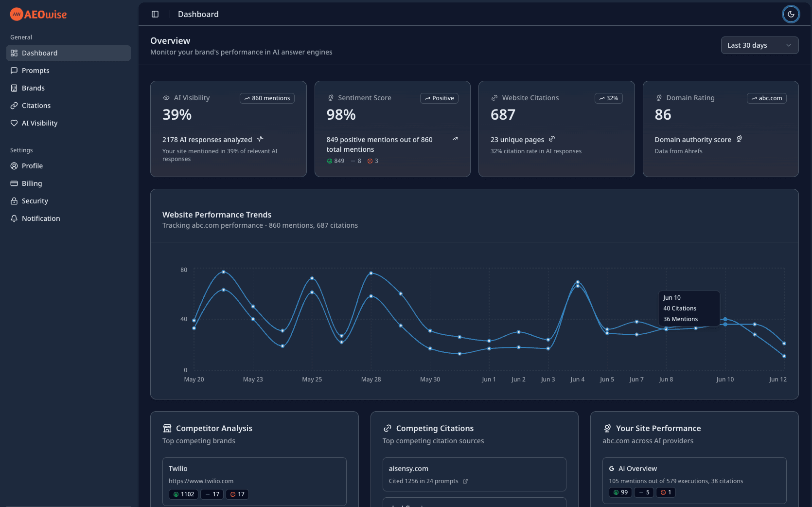Go to Brands in sidebar
The height and width of the screenshot is (507, 812).
pos(33,88)
